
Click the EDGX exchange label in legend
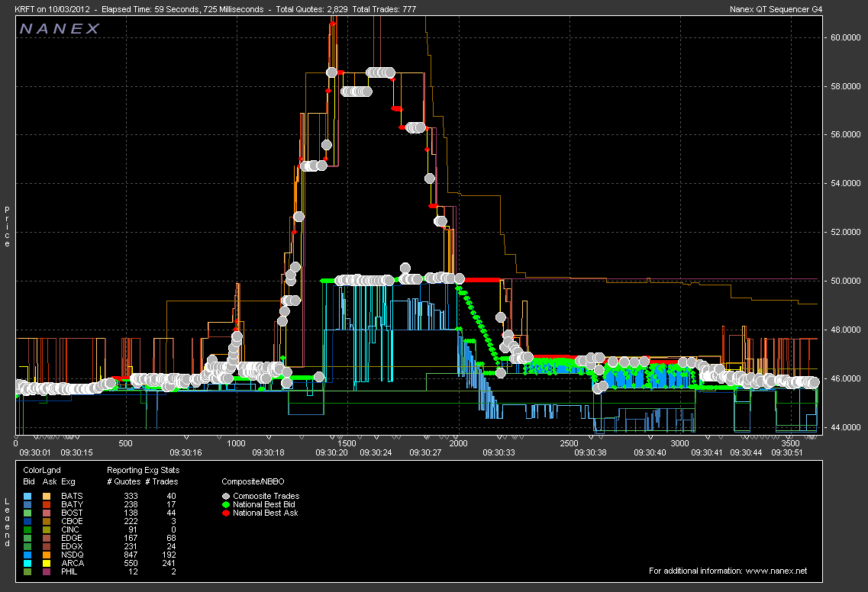pyautogui.click(x=72, y=546)
